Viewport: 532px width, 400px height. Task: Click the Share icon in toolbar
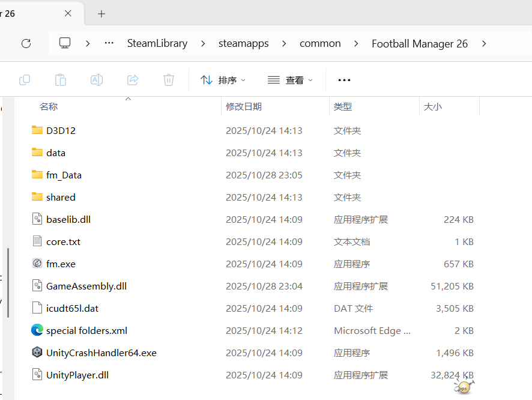coord(133,80)
